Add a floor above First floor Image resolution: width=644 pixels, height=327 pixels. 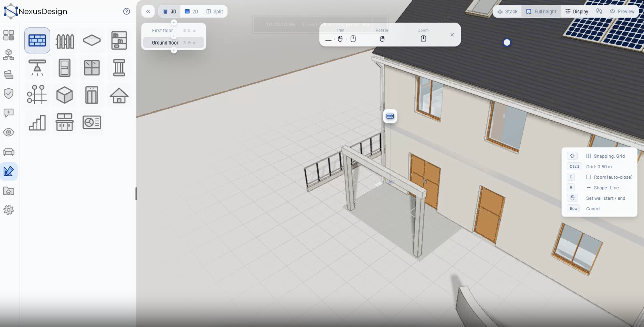[174, 23]
